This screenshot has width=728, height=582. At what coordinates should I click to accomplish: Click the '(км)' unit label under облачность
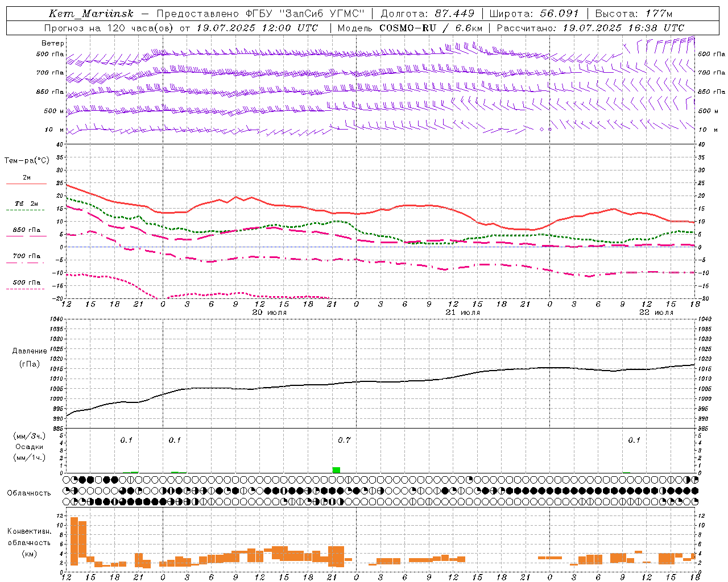coord(29,554)
